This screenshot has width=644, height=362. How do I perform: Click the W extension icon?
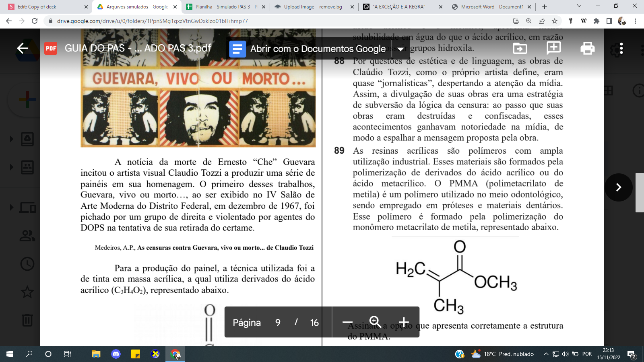click(x=584, y=21)
